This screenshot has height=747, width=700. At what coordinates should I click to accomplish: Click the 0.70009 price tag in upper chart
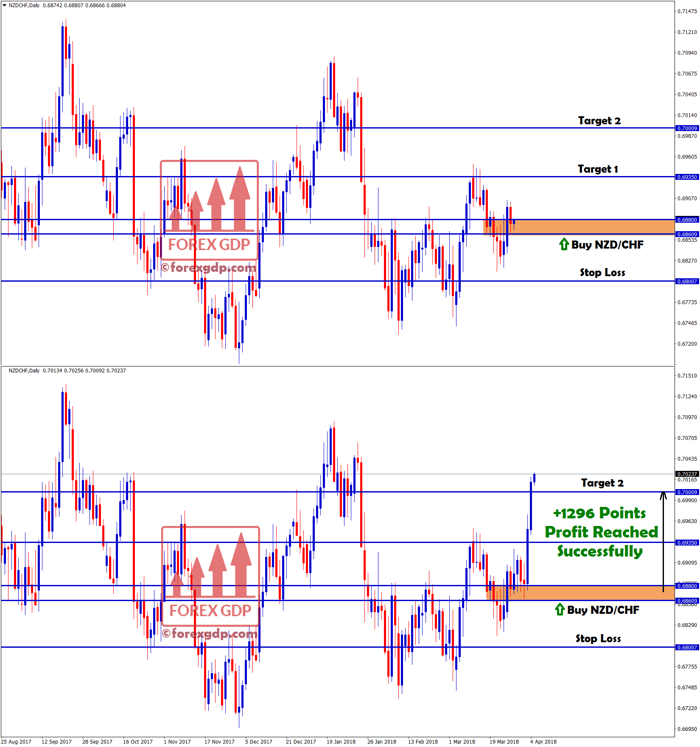tap(687, 128)
